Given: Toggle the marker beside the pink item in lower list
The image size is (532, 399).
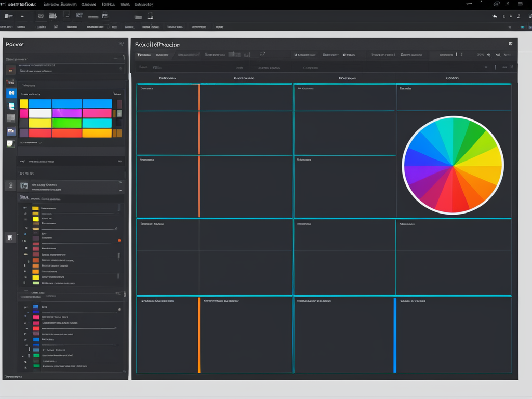Looking at the screenshot, I should click(25, 317).
